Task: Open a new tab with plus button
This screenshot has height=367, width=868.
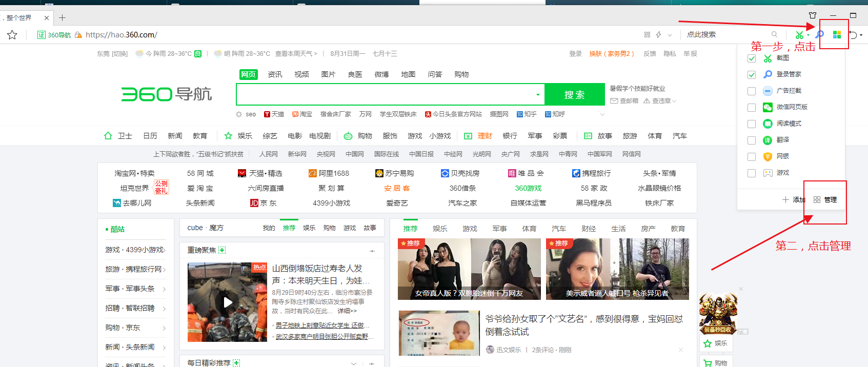Action: [x=62, y=18]
